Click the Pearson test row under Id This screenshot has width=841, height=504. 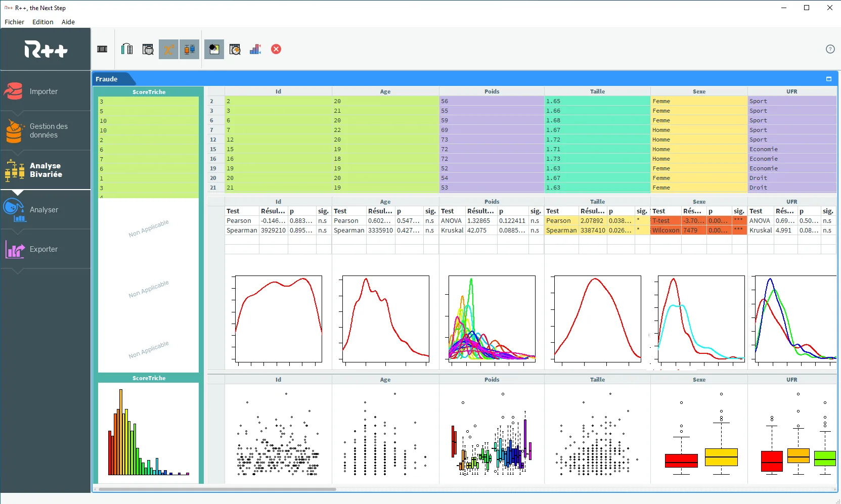[278, 221]
